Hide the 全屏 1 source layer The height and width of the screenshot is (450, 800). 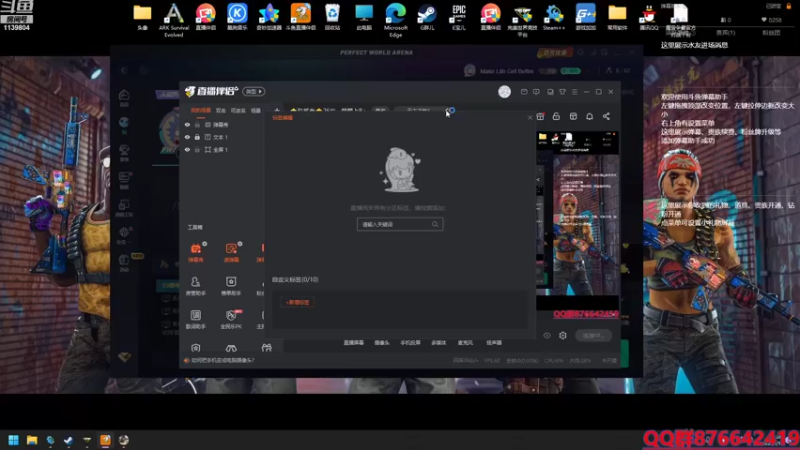point(187,149)
